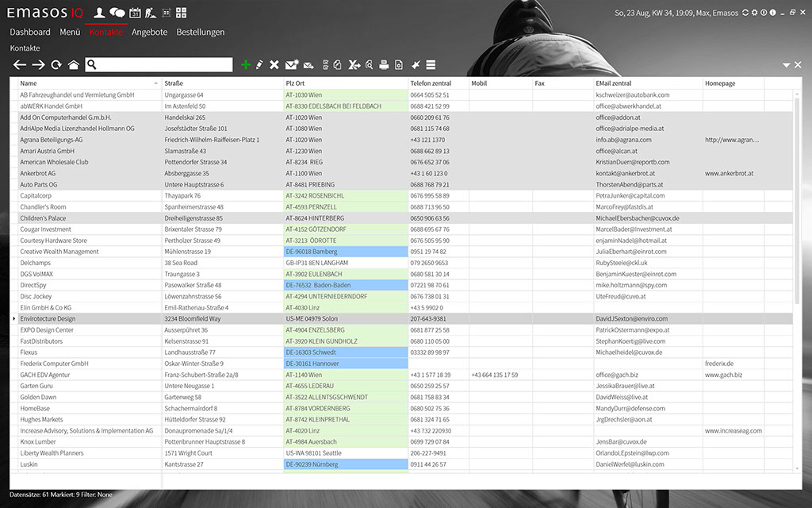Screen dimensions: 812x508
Task: Expand the panel dropdown triangle at right
Action: click(x=786, y=65)
